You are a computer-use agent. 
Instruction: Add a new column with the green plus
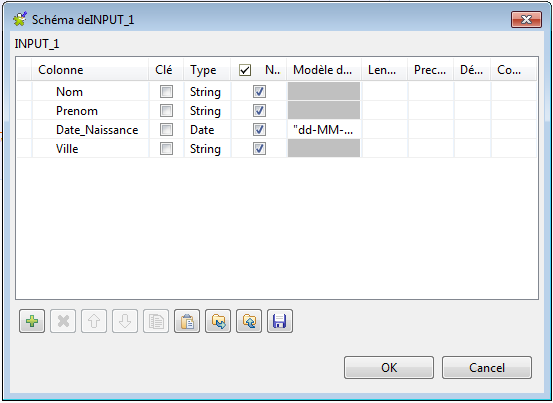tap(32, 321)
